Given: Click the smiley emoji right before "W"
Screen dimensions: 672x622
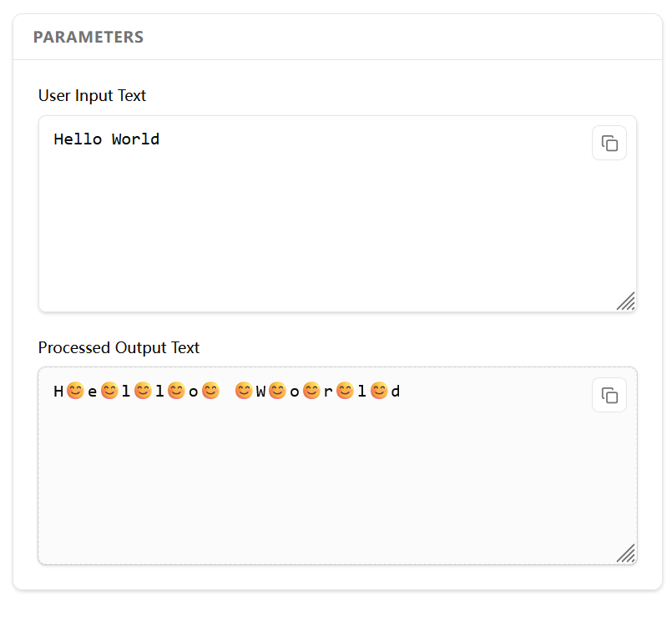Looking at the screenshot, I should (244, 391).
